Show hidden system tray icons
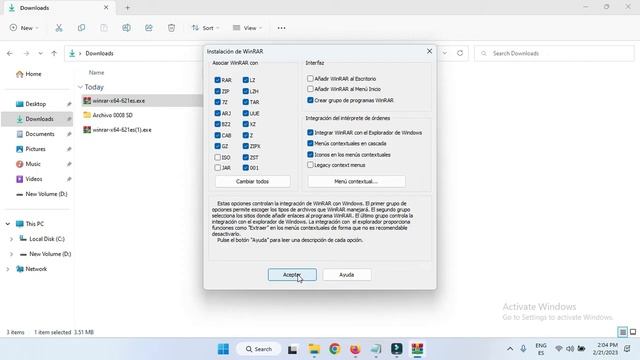Image resolution: width=640 pixels, height=360 pixels. pyautogui.click(x=510, y=349)
